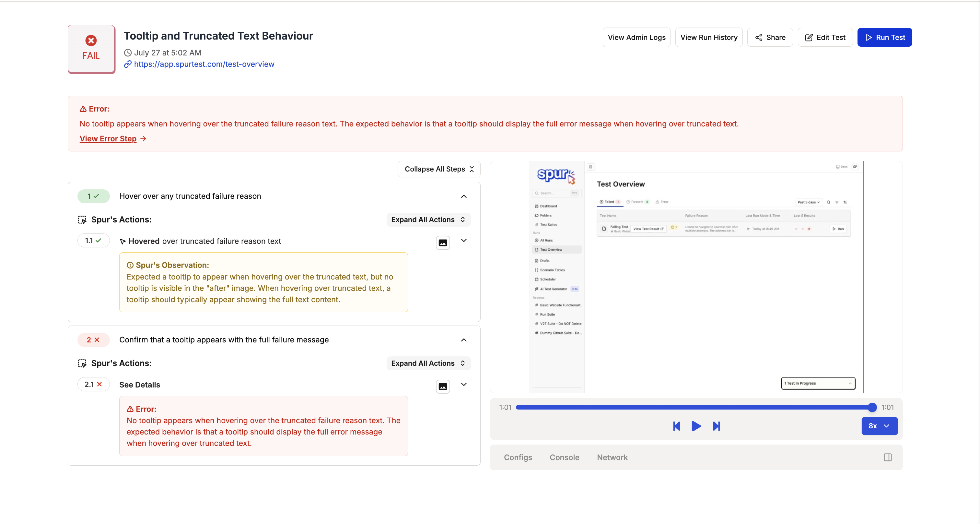Image resolution: width=980 pixels, height=524 pixels.
Task: Click the Edit Test pencil button
Action: pos(825,37)
